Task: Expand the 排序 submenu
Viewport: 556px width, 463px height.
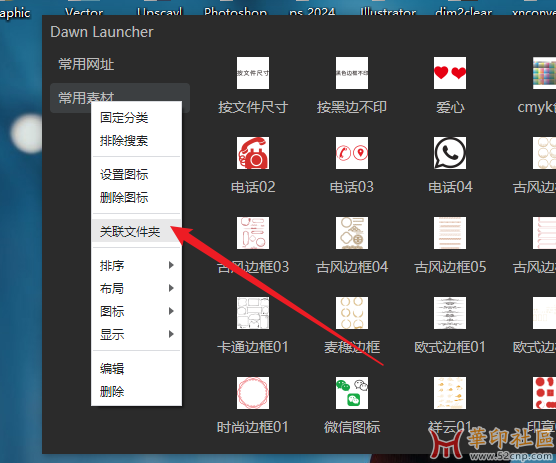Action: [x=137, y=266]
